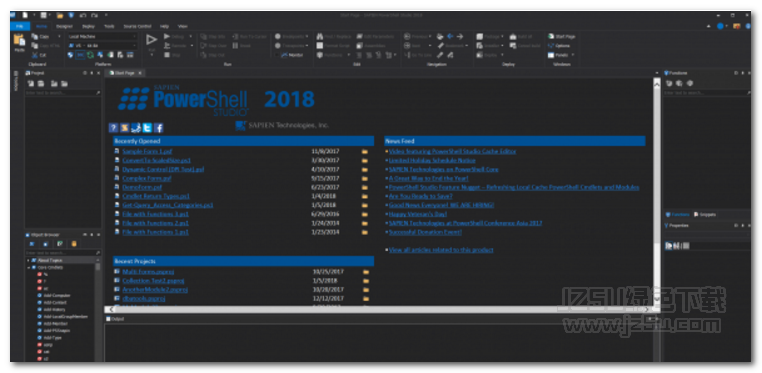The height and width of the screenshot is (373, 762).
Task: Toggle the elevated shield button in Platform row
Action: [70, 55]
